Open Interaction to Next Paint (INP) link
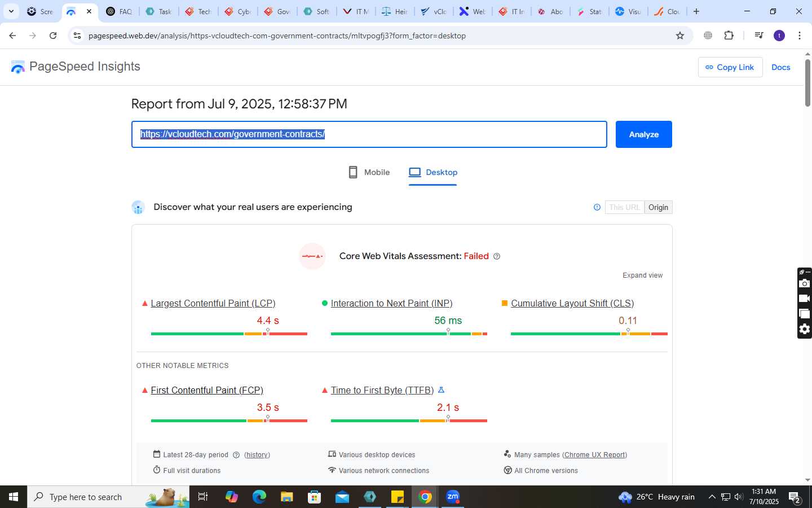This screenshot has width=812, height=508. (x=391, y=303)
